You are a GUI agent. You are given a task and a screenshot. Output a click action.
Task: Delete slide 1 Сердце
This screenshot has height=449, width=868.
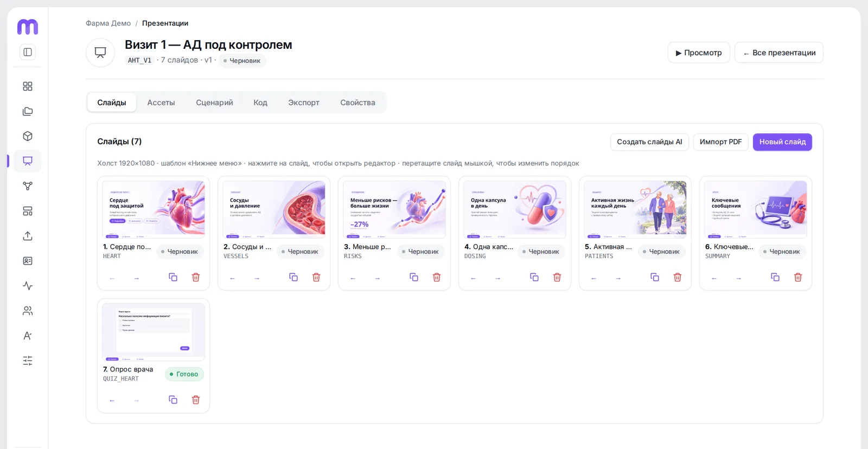pos(196,277)
